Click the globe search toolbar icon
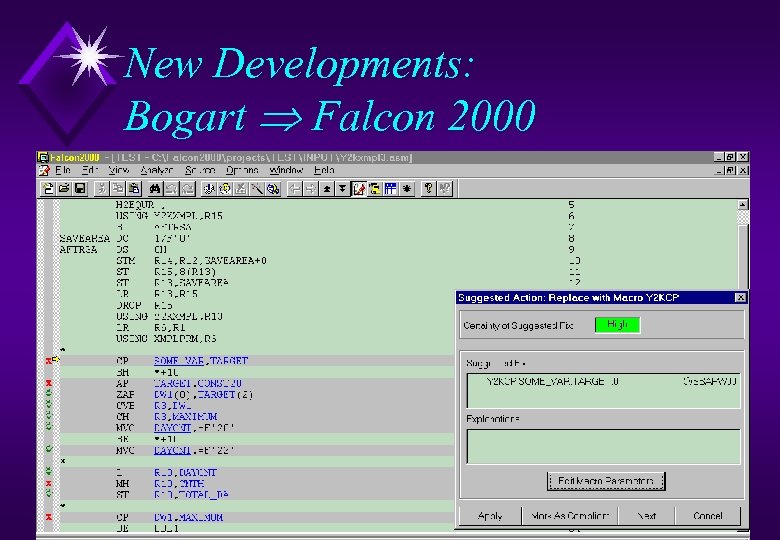Viewport: 780px width, 540px height. click(273, 188)
